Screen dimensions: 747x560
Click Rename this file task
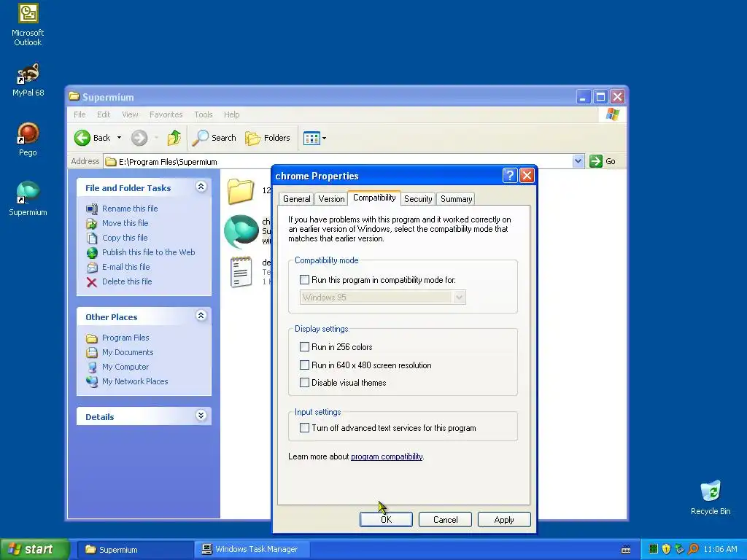tap(130, 209)
